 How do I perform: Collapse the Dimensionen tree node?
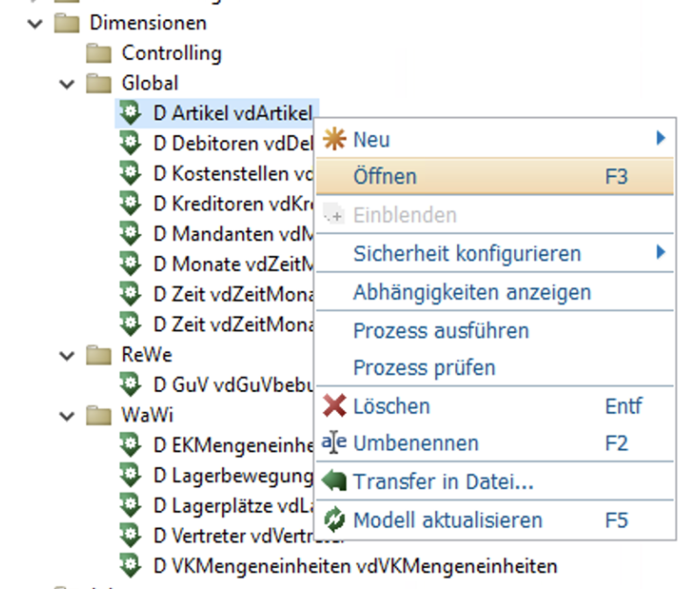(x=35, y=23)
